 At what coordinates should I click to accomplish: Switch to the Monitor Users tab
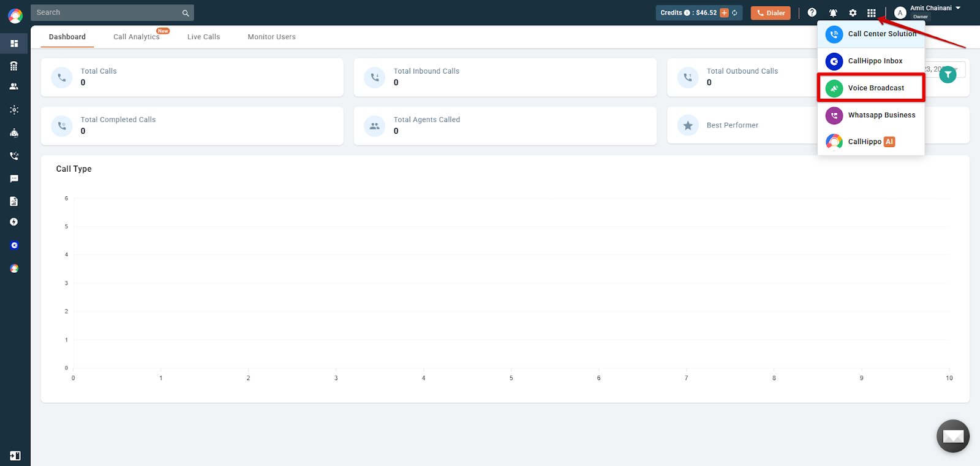272,37
